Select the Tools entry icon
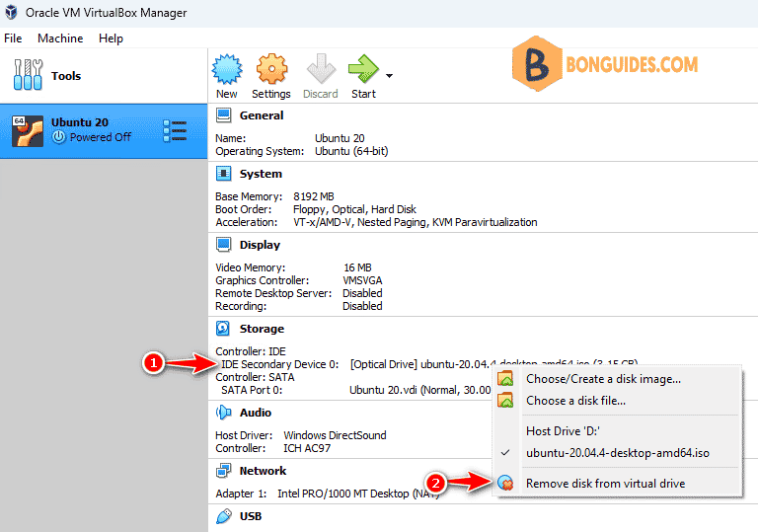This screenshot has width=758, height=532. point(28,75)
